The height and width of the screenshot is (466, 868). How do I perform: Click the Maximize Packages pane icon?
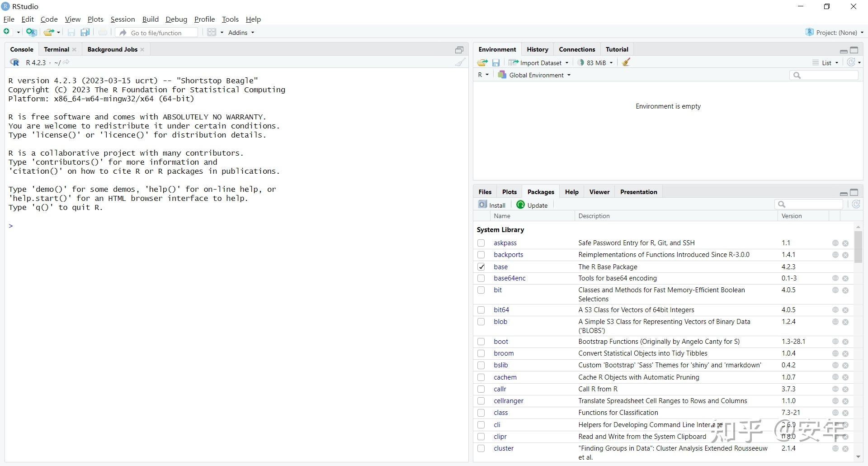click(854, 192)
